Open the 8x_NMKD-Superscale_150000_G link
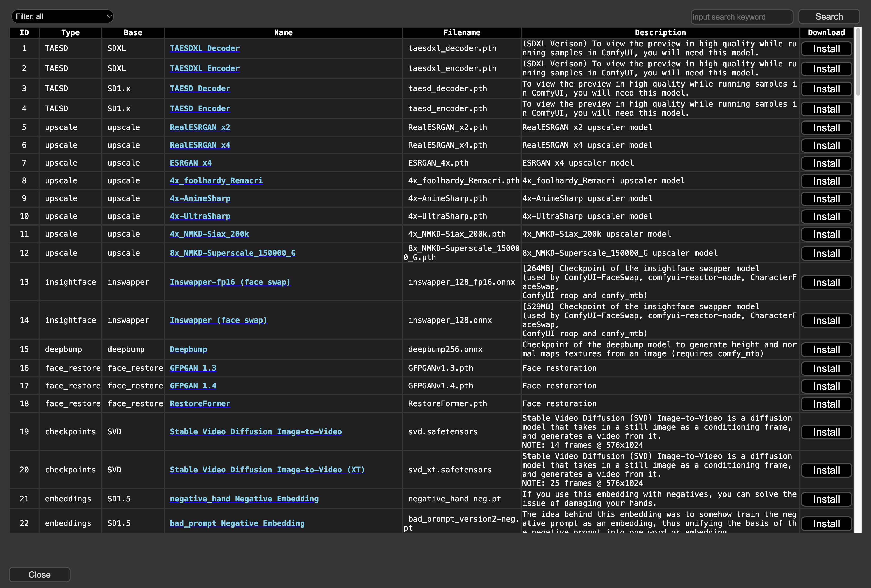 click(x=233, y=253)
